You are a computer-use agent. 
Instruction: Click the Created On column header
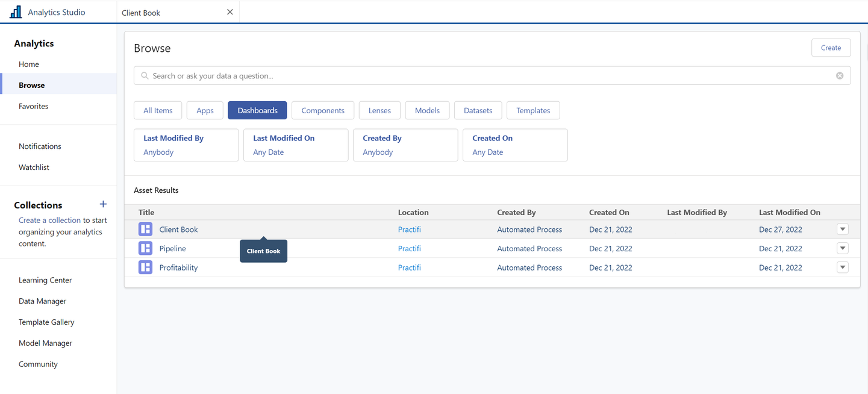pyautogui.click(x=609, y=212)
